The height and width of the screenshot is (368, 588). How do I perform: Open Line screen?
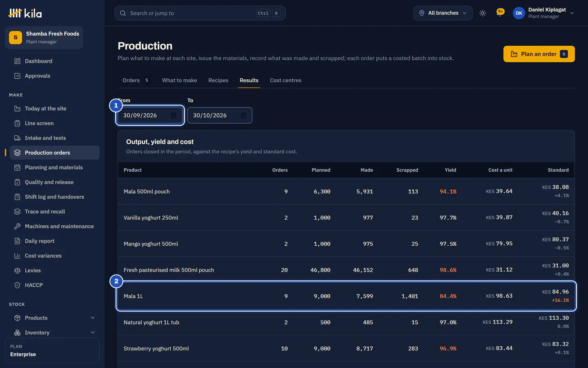[x=55, y=123]
